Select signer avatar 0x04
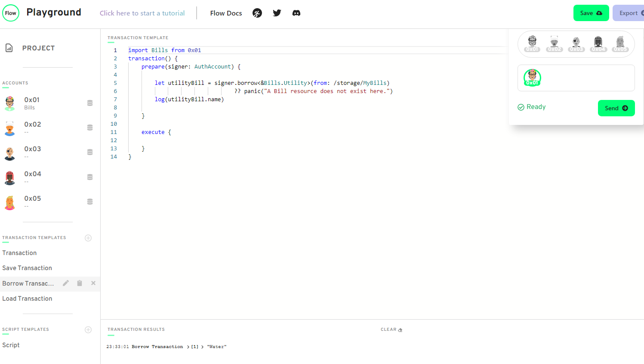 tap(598, 44)
